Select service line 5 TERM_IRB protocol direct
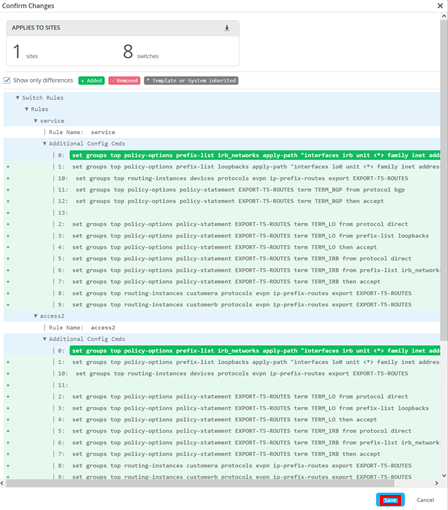 242,259
